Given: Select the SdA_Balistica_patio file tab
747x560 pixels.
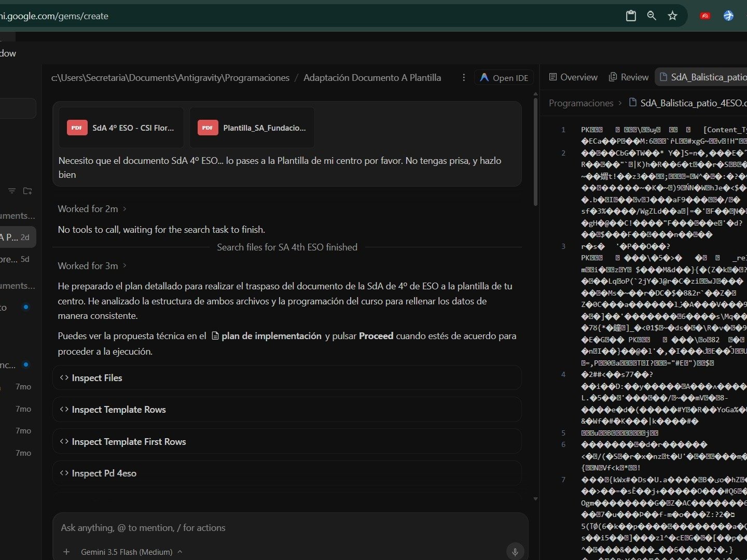Looking at the screenshot, I should click(x=701, y=77).
